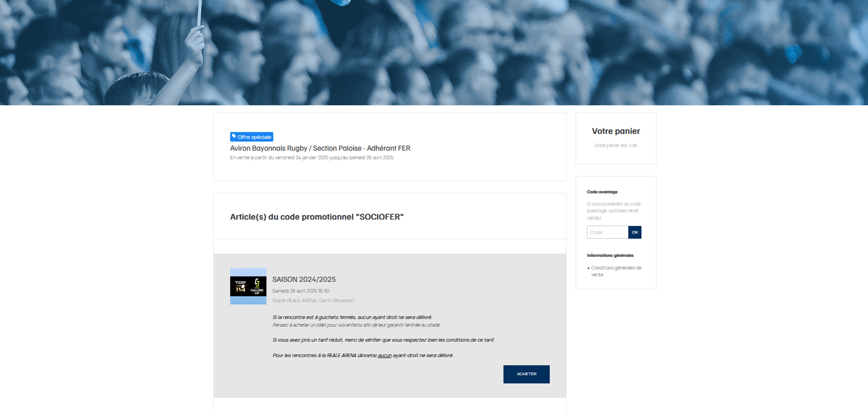This screenshot has height=412, width=868.
Task: Click the tag icon in Offre spéciale badge
Action: click(234, 136)
